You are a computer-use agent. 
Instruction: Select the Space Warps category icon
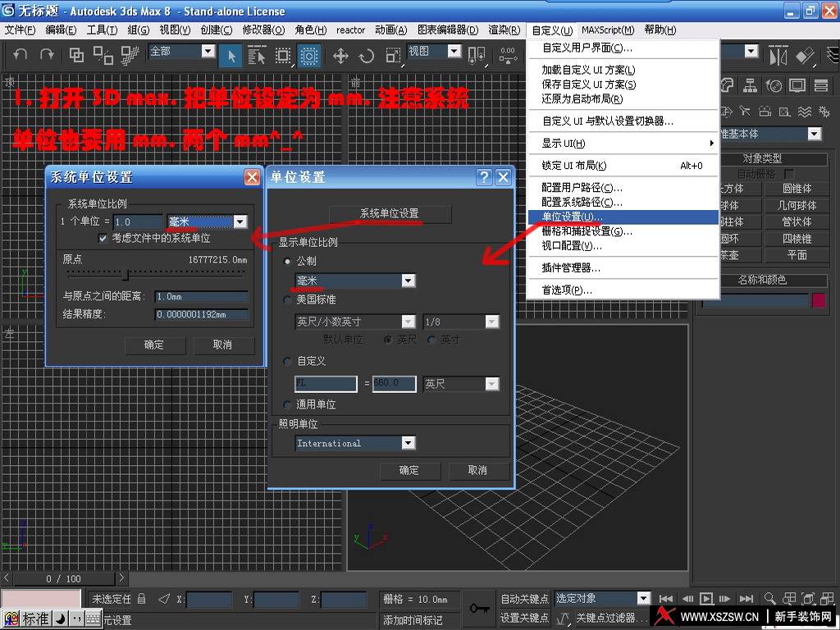805,112
